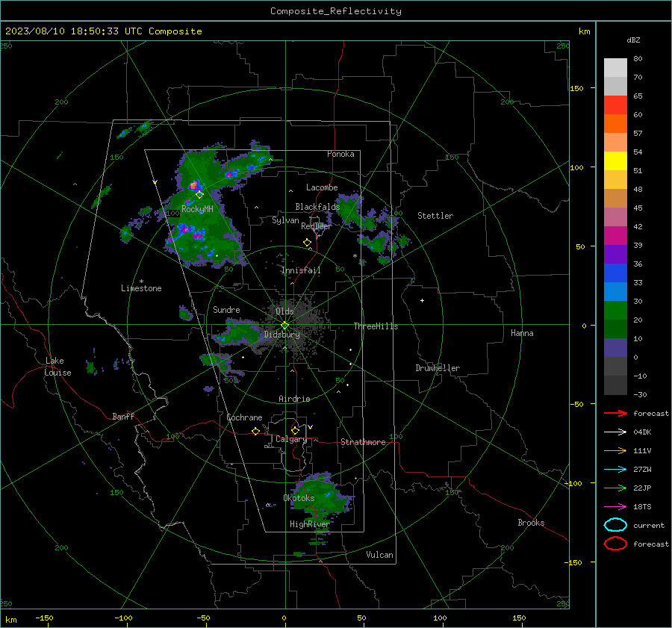Click the yellow diamond radar site at Olds

(284, 326)
